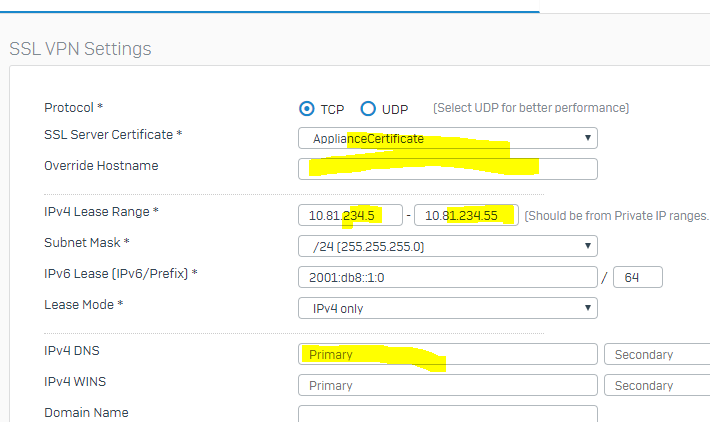This screenshot has width=710, height=422.
Task: Click the IPv6 prefix length field
Action: [638, 277]
